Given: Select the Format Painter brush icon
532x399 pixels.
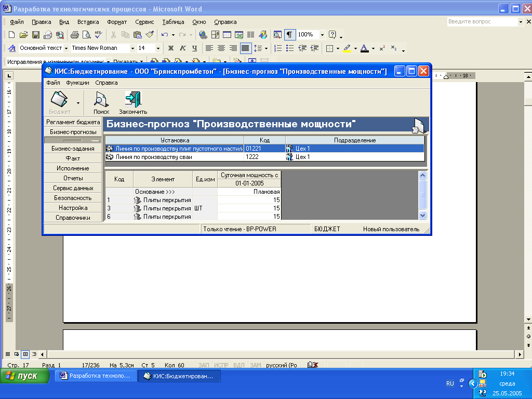Looking at the screenshot, I should coord(150,35).
